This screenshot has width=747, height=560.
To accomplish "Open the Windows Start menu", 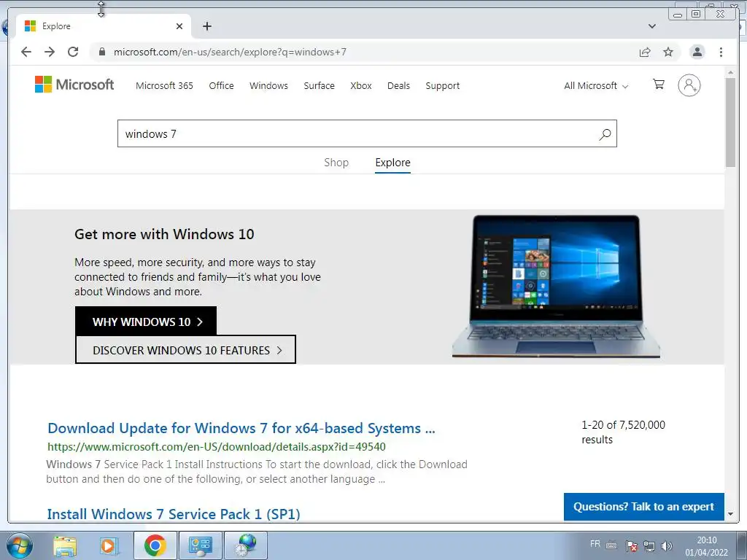I will point(20,545).
